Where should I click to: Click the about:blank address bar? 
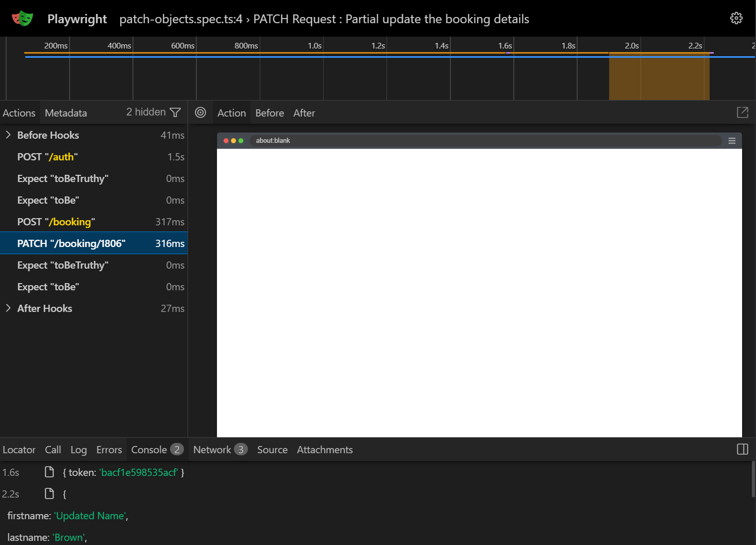(x=484, y=141)
